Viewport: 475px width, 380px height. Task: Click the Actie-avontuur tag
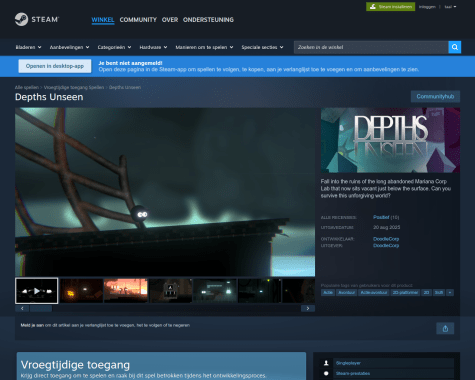tap(374, 293)
